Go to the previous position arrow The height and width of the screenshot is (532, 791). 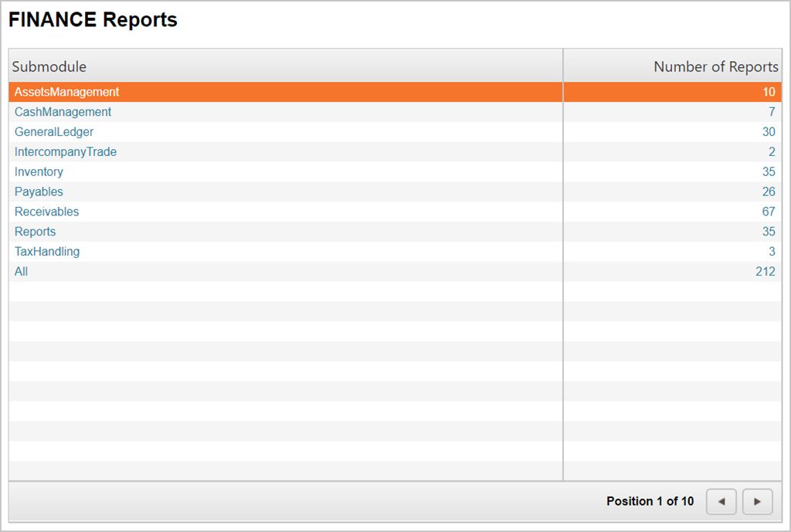pos(721,502)
